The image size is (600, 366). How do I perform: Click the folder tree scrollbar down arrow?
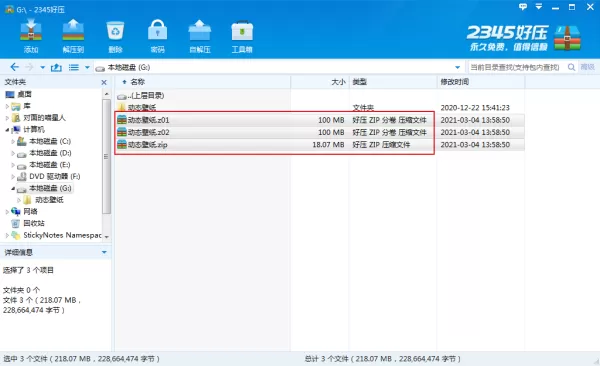coord(106,237)
